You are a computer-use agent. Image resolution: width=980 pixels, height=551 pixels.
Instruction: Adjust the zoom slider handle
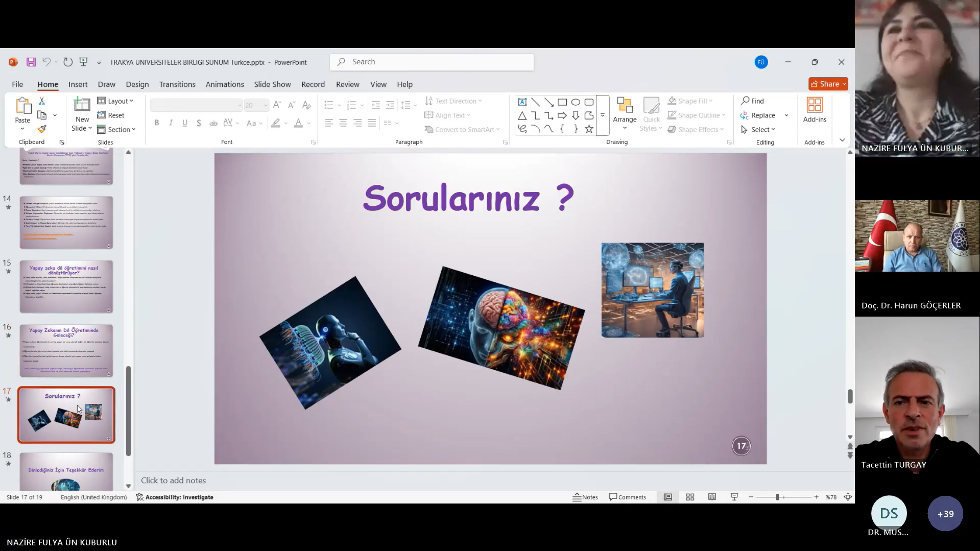[777, 497]
